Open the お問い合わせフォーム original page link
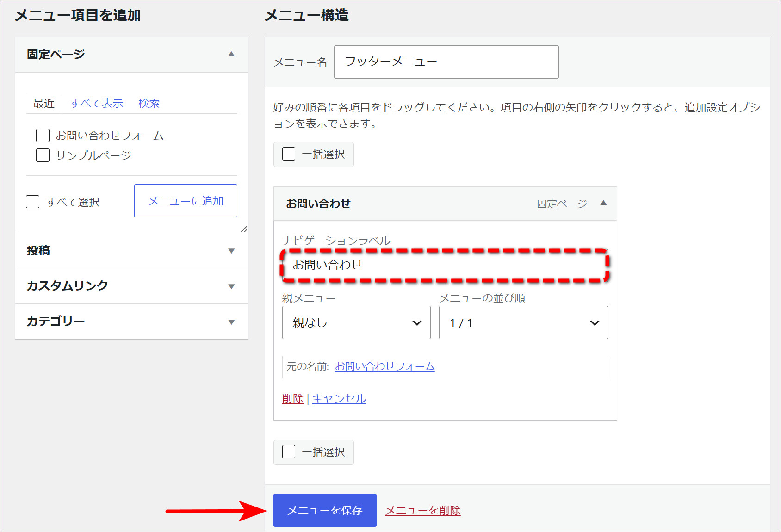 coord(384,366)
